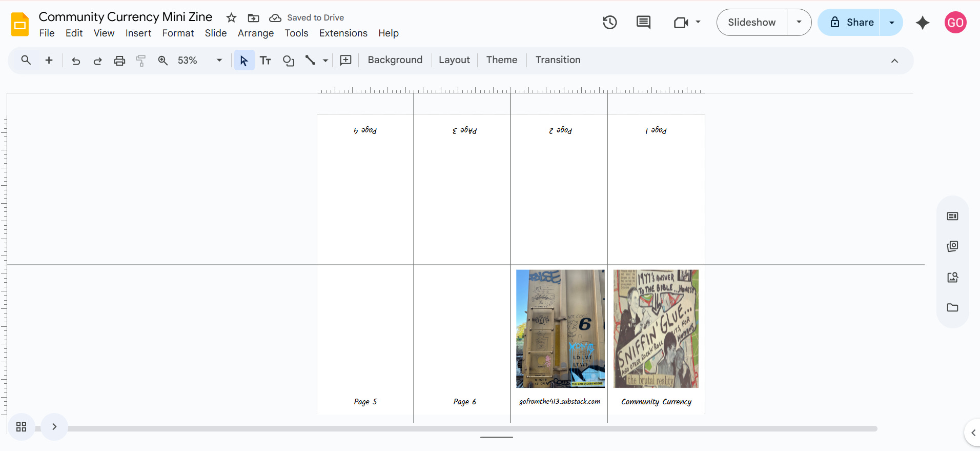
Task: Add a new slide with plus icon
Action: pyautogui.click(x=49, y=61)
